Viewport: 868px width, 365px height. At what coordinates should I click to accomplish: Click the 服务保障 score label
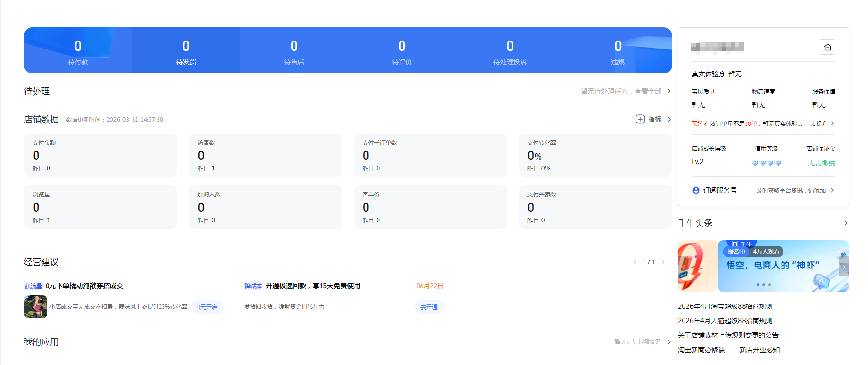pyautogui.click(x=824, y=91)
